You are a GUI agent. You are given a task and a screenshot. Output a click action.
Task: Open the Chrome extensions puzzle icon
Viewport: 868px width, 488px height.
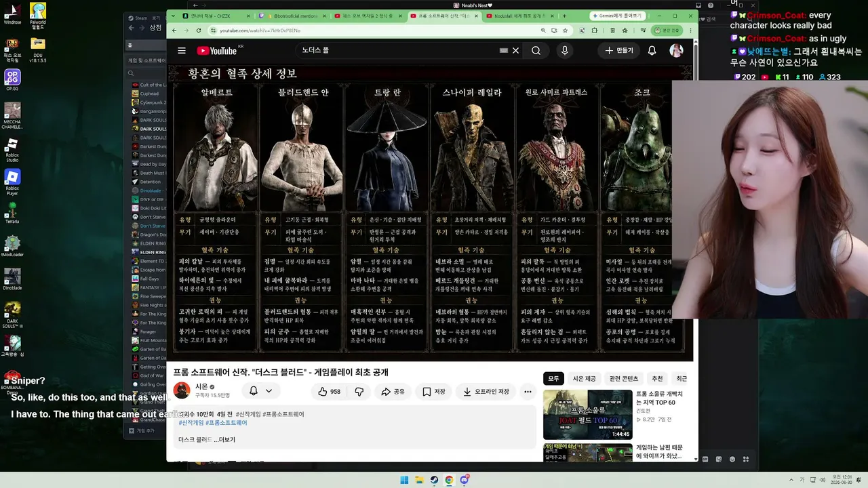tap(595, 30)
